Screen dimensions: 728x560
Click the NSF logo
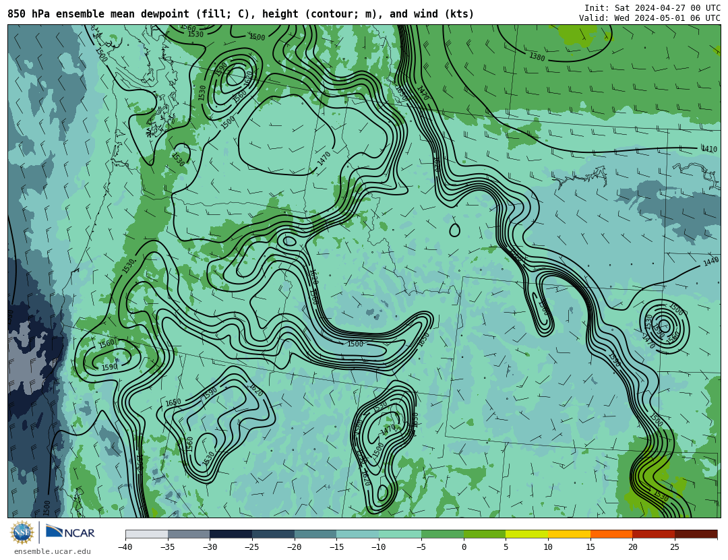(22, 532)
